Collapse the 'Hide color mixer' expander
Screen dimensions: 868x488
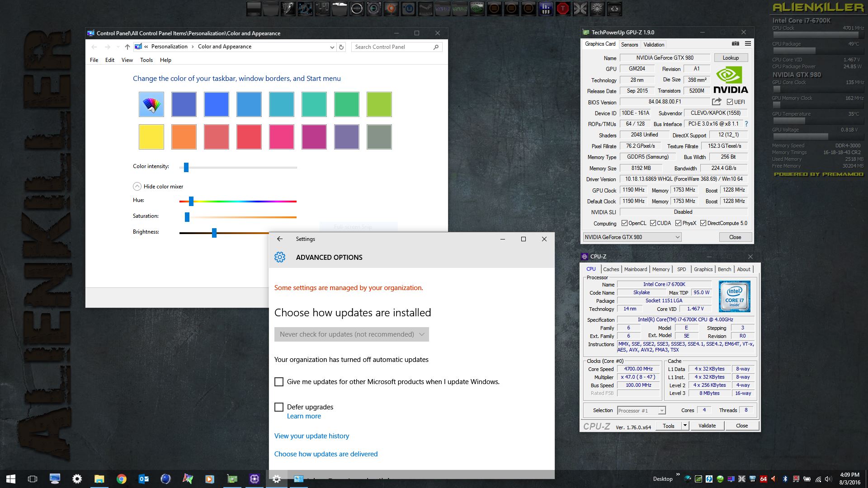click(x=137, y=187)
